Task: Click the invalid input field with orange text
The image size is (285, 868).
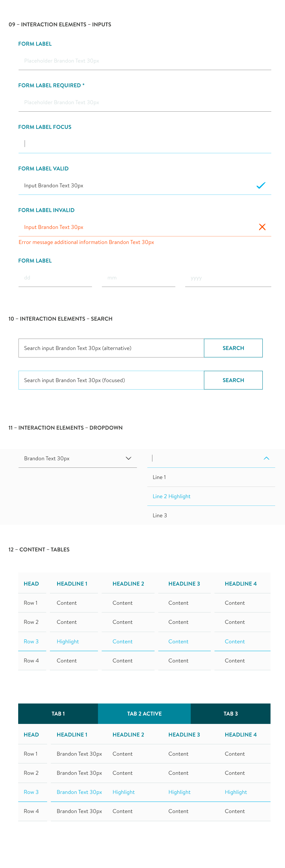Action: tap(135, 227)
